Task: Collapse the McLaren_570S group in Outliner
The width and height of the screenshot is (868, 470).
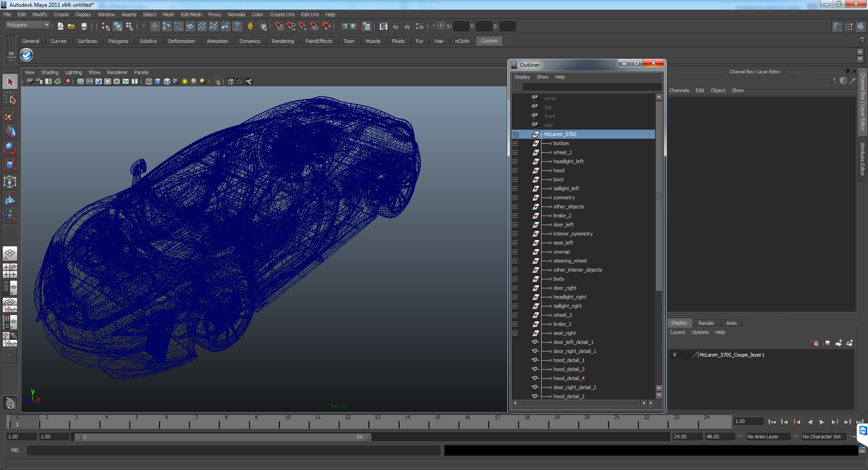Action: tap(515, 134)
